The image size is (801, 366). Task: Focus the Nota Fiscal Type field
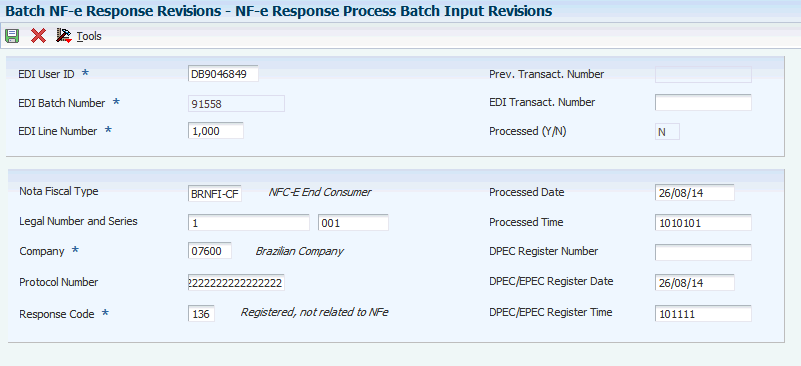[x=215, y=194]
